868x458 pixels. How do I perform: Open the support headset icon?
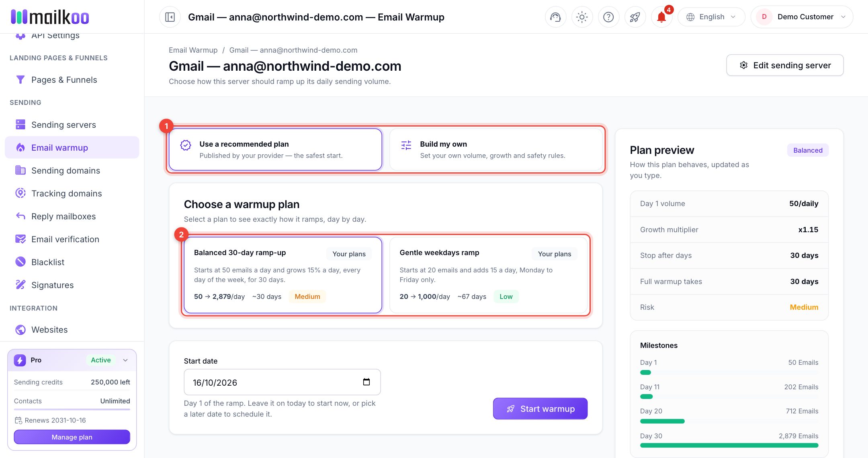coord(555,17)
